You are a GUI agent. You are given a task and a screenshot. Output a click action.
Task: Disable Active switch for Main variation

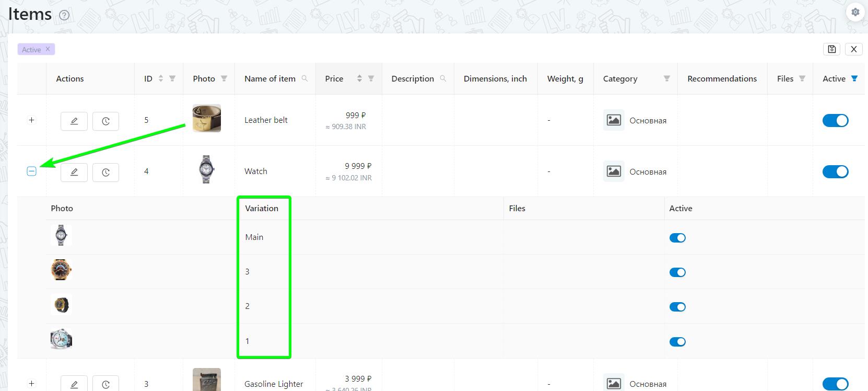coord(677,238)
